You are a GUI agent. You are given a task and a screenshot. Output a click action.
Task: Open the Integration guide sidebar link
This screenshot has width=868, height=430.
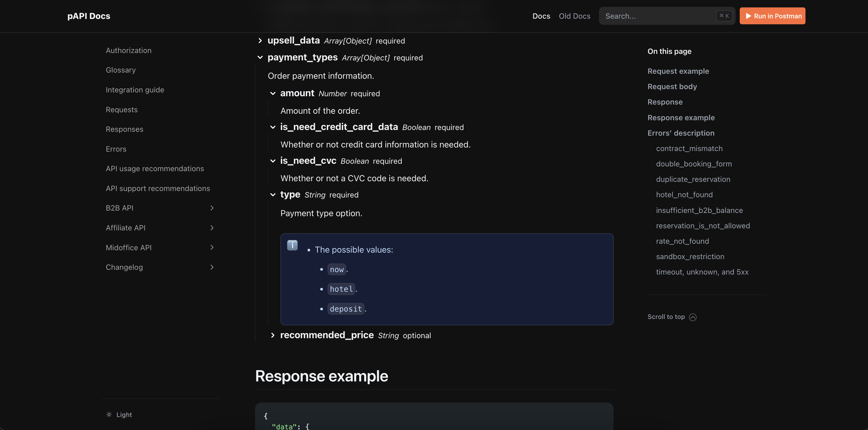point(135,90)
